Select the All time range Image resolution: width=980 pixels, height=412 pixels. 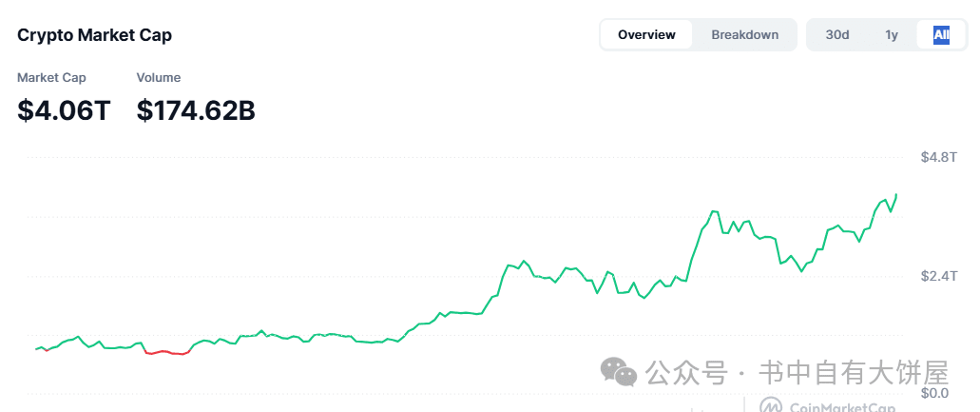point(941,34)
